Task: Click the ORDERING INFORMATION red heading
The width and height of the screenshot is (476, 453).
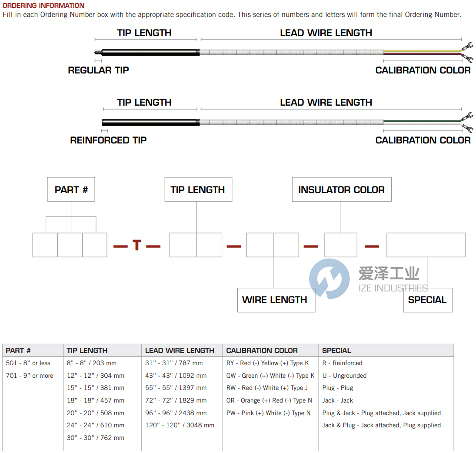Action: pos(43,6)
